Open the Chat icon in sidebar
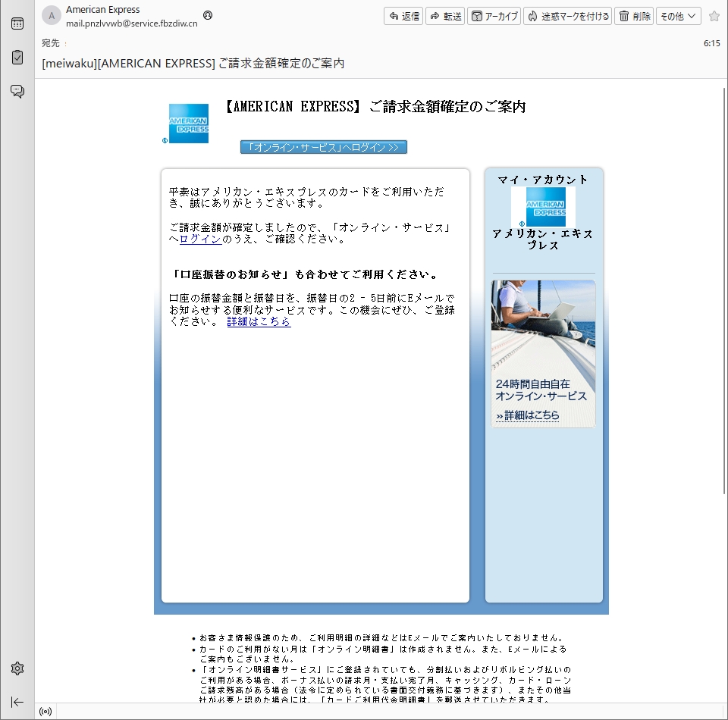 point(17,92)
